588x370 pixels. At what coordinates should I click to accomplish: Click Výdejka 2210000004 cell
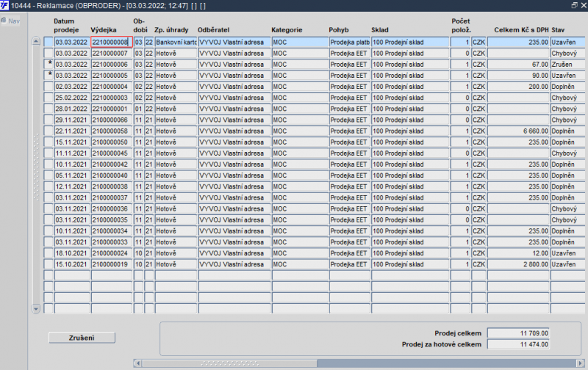pyautogui.click(x=112, y=87)
